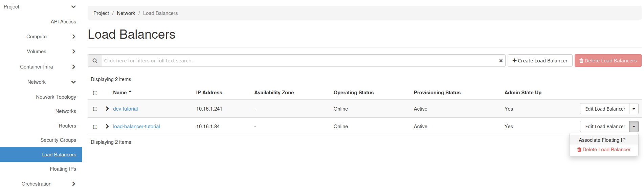Click the Name column sort arrow

[130, 92]
